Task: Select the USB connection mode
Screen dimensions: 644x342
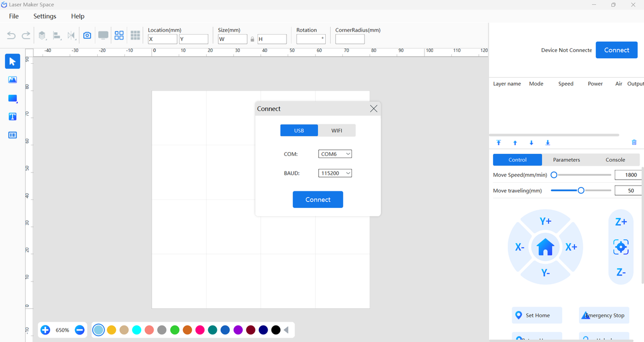Action: click(299, 131)
